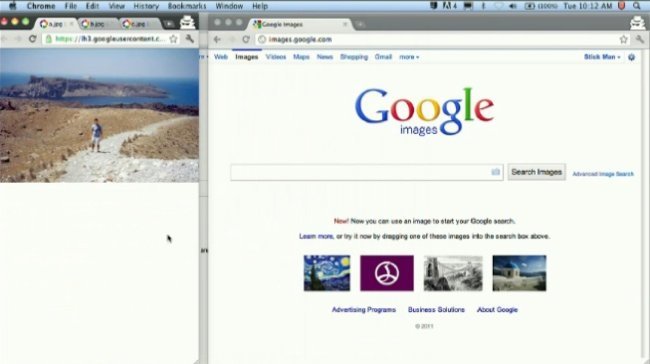Select the first jpg tab in left window
Screen dimensions: 650x364
coord(56,24)
